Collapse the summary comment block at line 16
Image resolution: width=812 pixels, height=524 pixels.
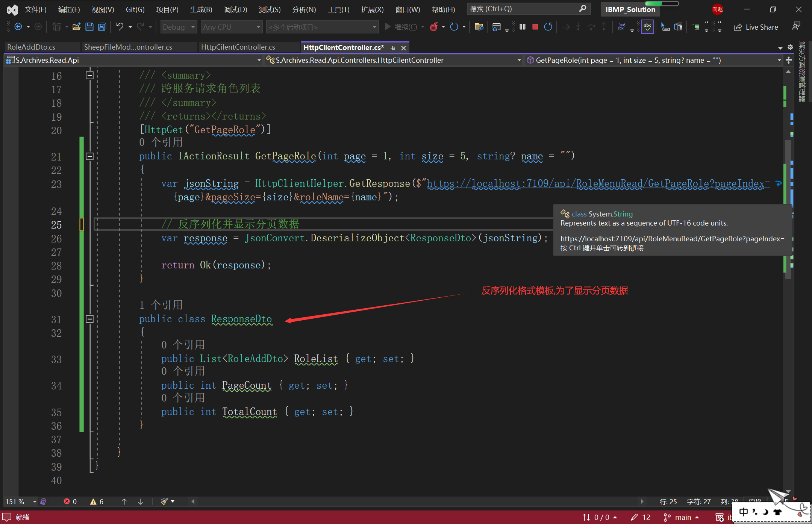(89, 75)
